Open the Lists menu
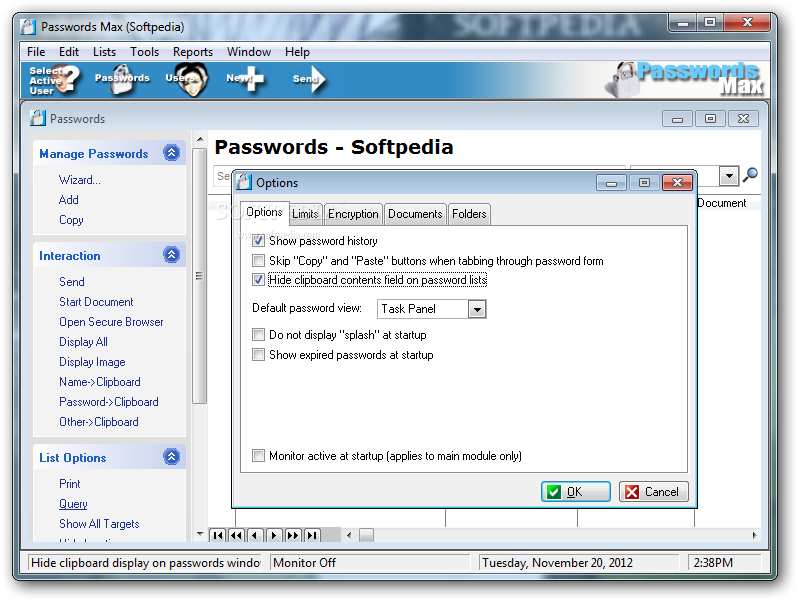This screenshot has width=798, height=601. click(x=104, y=52)
